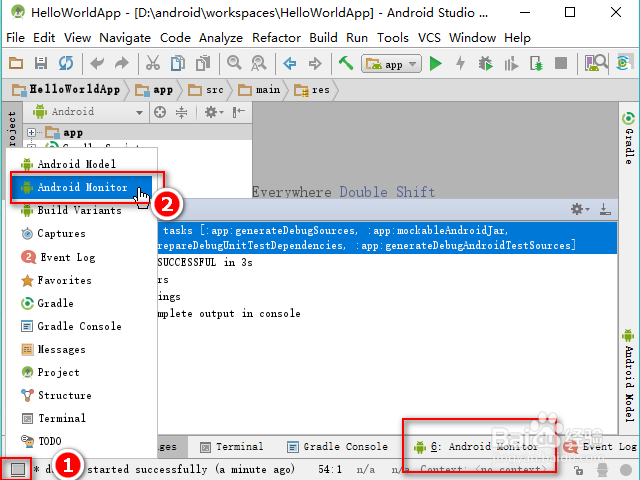Click HelloWorldApp breadcrumb in navigation bar
The height and width of the screenshot is (480, 640).
tap(66, 90)
